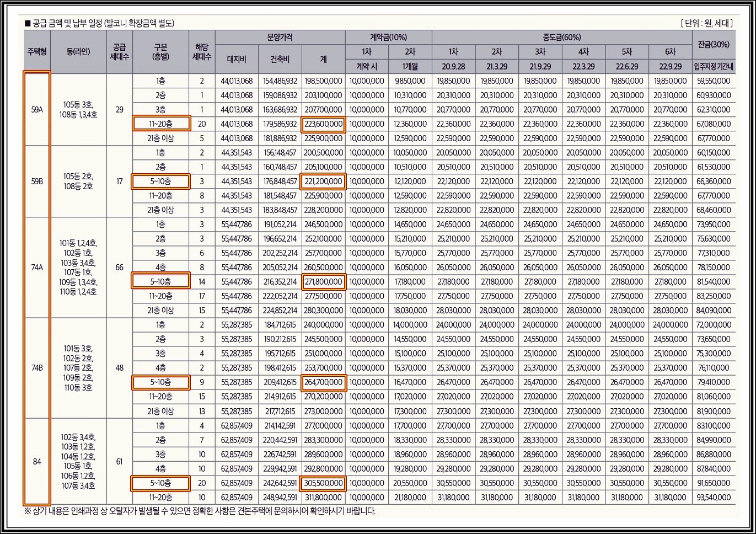756x534 pixels.
Task: Select the balance amount '67,080,000'
Action: click(x=714, y=124)
